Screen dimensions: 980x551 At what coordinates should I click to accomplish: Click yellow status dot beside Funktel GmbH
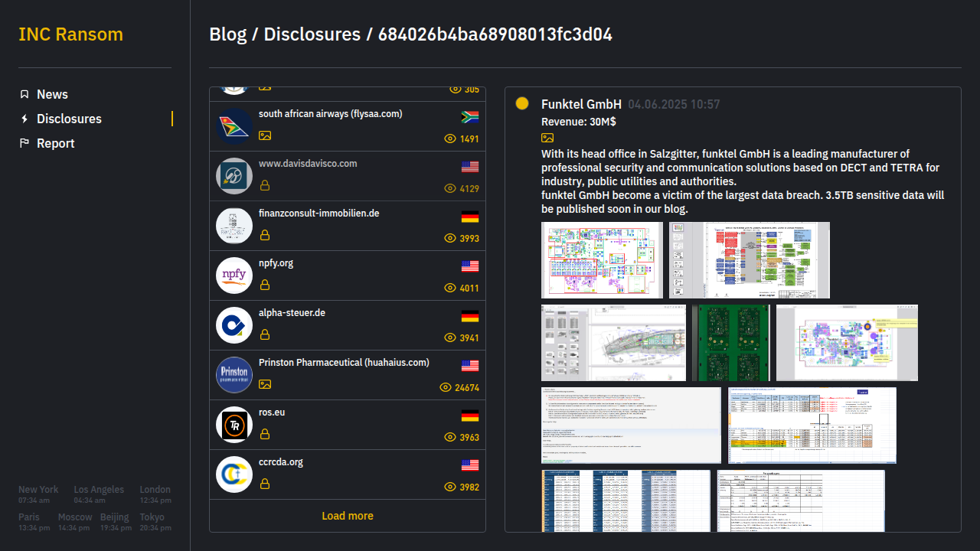pyautogui.click(x=522, y=103)
